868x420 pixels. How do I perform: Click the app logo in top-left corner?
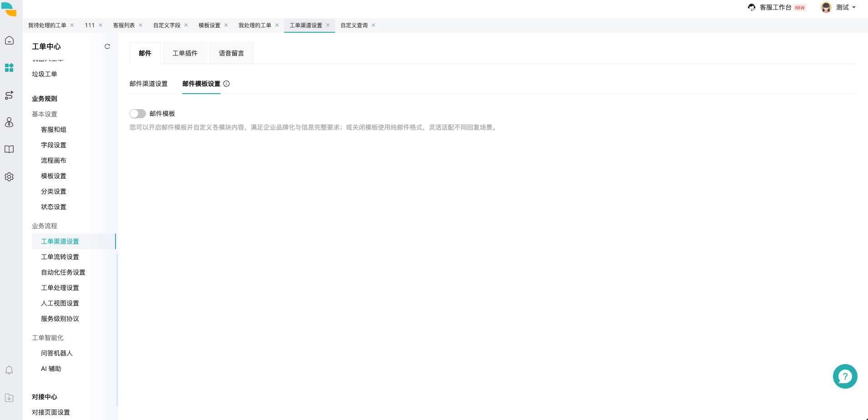click(x=9, y=9)
